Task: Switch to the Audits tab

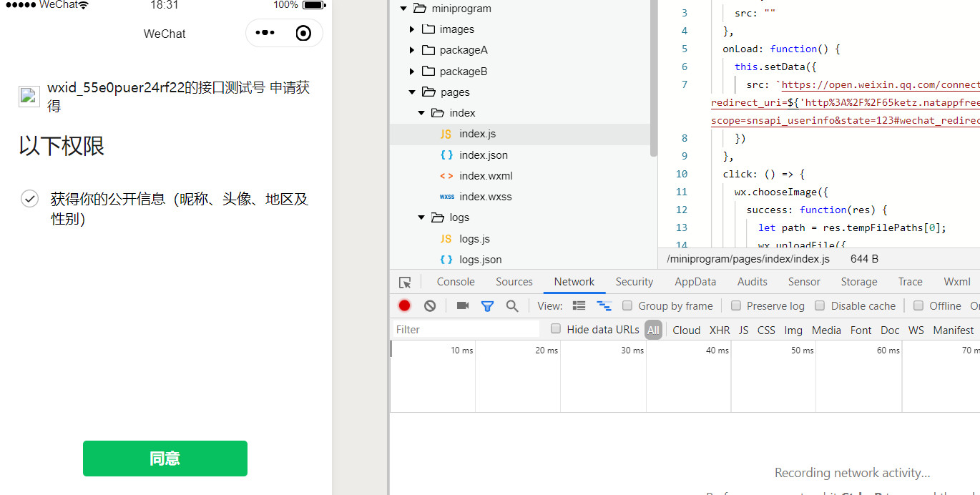Action: click(753, 282)
